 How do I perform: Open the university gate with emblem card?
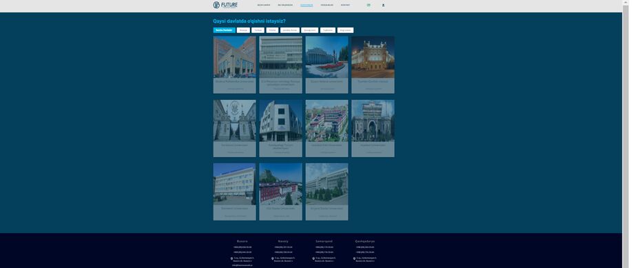[234, 128]
